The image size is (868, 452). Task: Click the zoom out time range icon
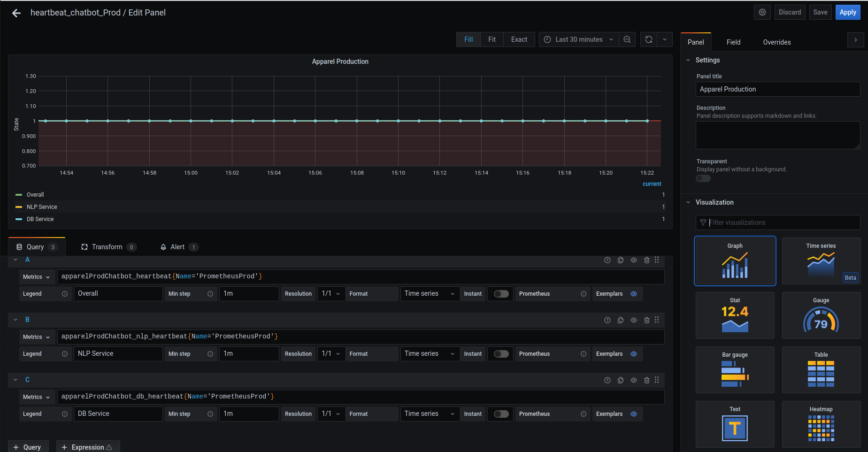point(627,39)
